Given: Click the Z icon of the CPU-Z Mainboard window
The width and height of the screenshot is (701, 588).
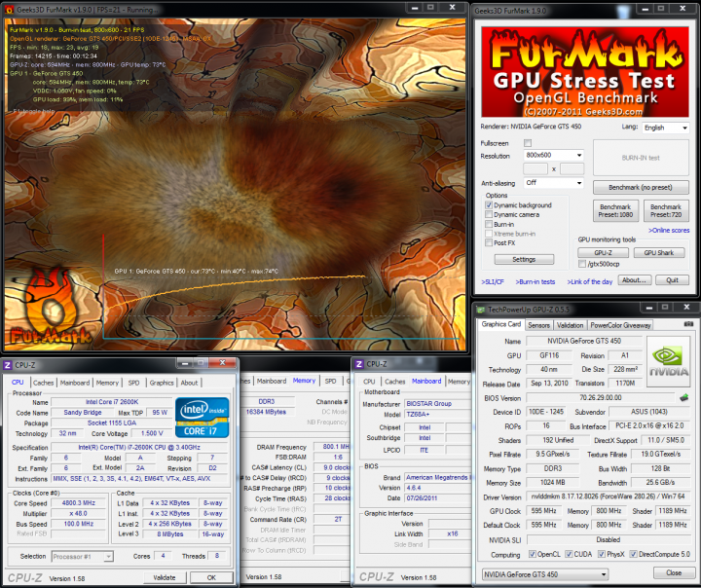Looking at the screenshot, I should [x=359, y=364].
